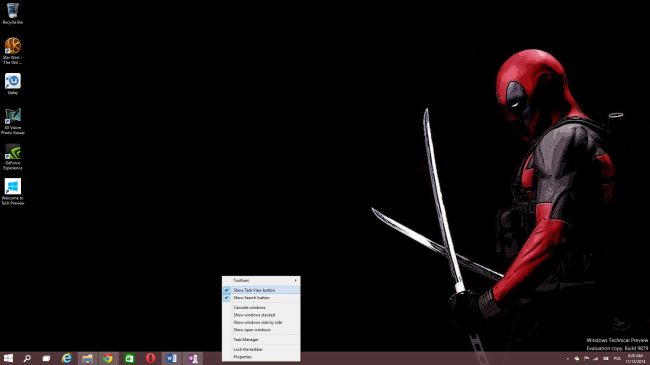The width and height of the screenshot is (650, 365).
Task: Launch the GeForce Experience shortcut
Action: tap(12, 157)
